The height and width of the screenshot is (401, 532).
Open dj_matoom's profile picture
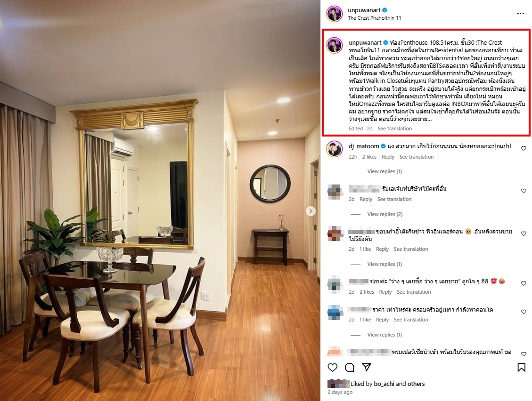335,149
